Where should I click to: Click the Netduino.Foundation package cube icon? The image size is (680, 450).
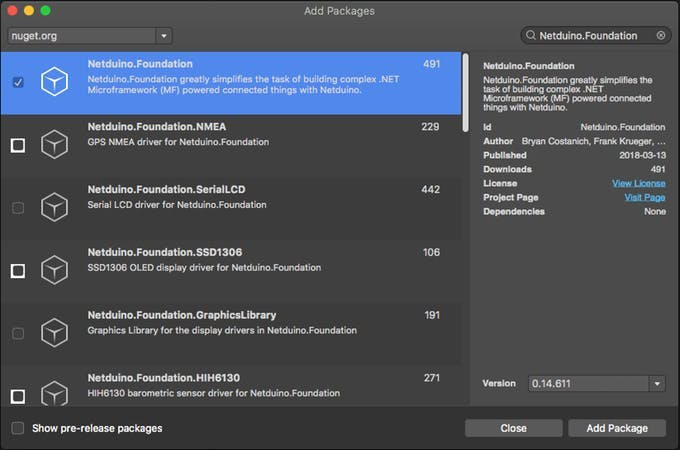click(54, 82)
